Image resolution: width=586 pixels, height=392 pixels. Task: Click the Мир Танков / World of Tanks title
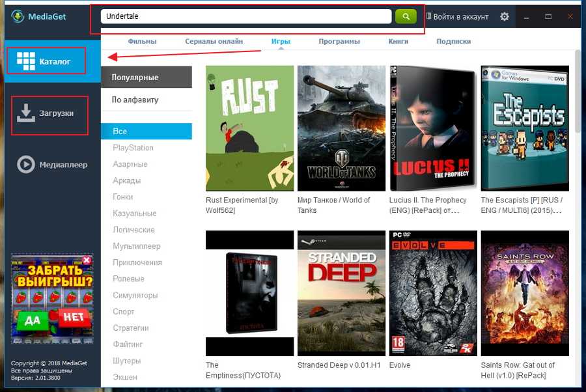point(334,205)
